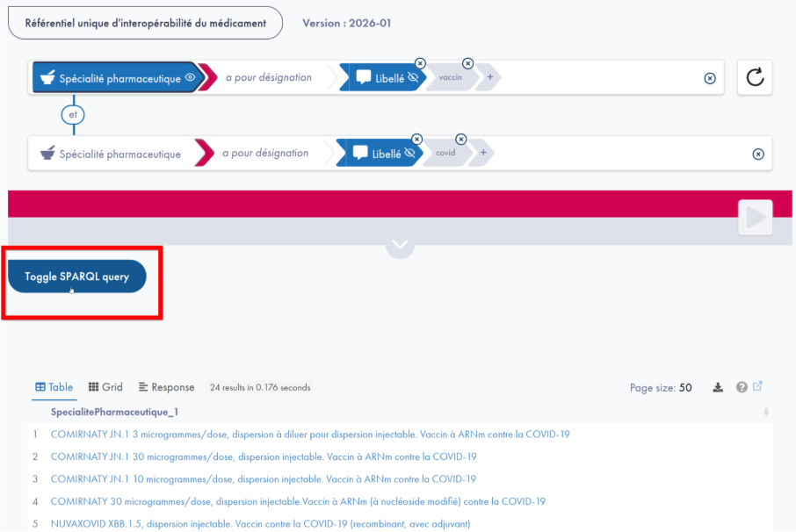Delete the 'vaccin' value filter
This screenshot has width=796, height=532.
(467, 63)
